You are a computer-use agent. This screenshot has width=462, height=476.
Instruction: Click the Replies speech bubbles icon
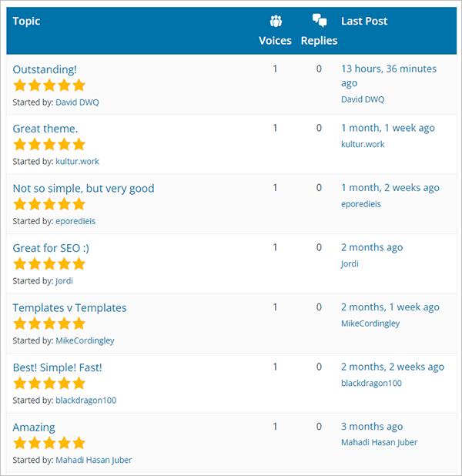click(319, 21)
